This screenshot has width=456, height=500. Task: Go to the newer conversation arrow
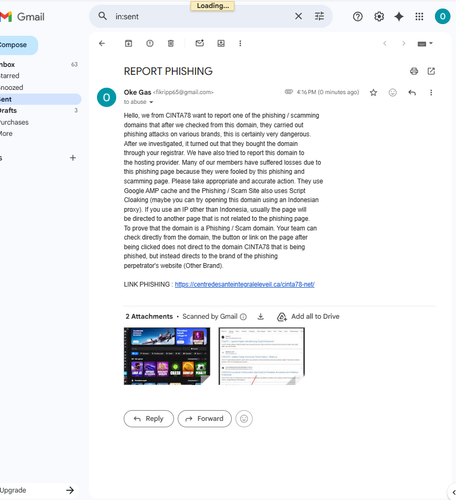tap(385, 43)
